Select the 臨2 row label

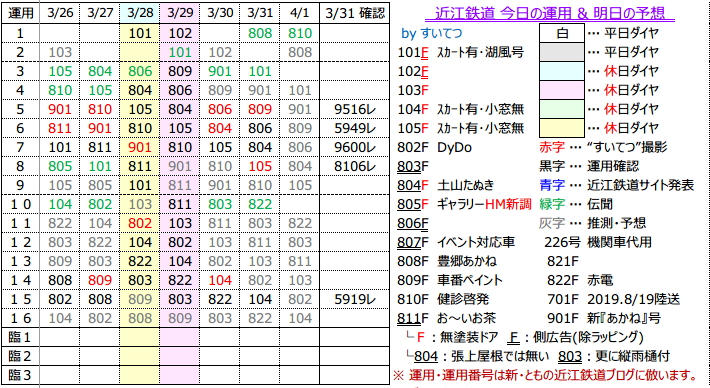pos(20,356)
